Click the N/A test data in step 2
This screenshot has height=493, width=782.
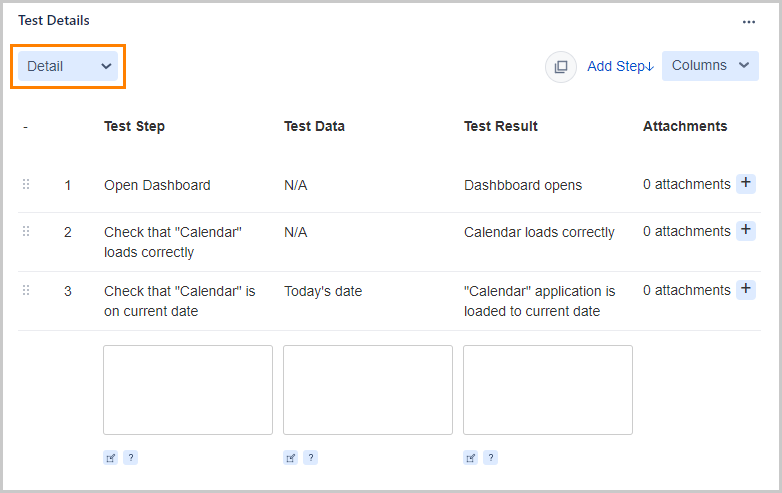(296, 232)
